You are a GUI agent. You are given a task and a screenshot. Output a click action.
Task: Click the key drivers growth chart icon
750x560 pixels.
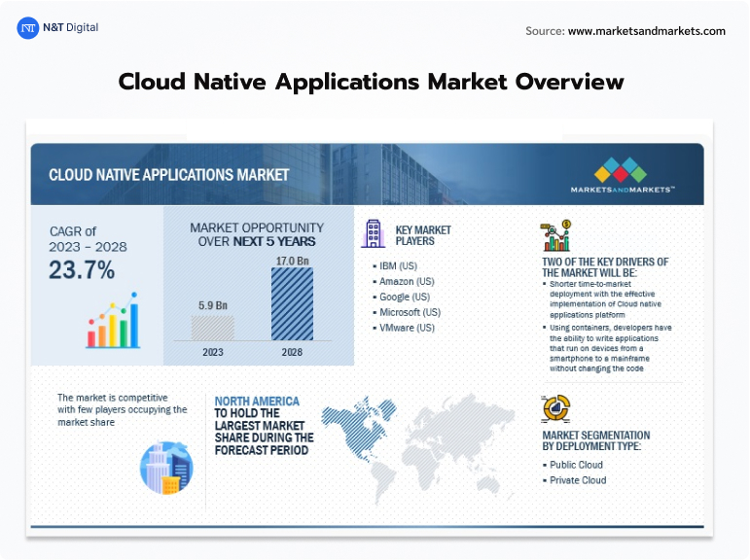pos(555,235)
